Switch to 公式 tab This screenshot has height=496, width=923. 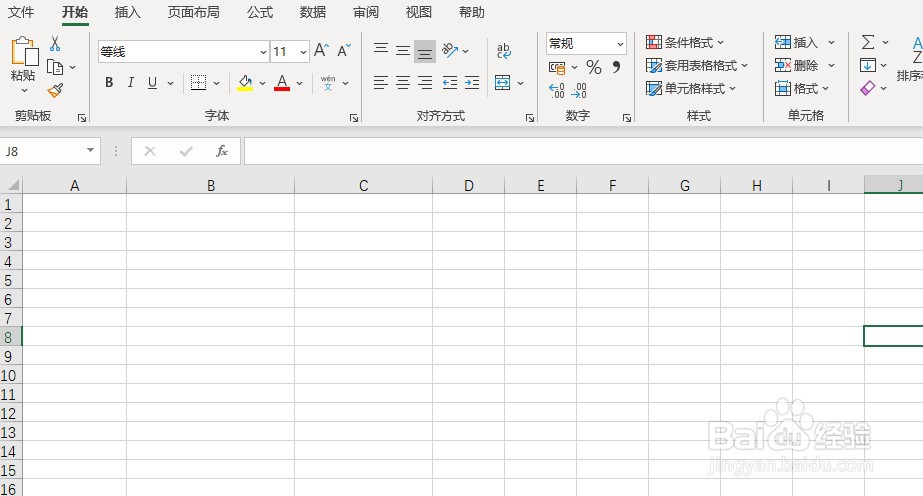[x=260, y=12]
